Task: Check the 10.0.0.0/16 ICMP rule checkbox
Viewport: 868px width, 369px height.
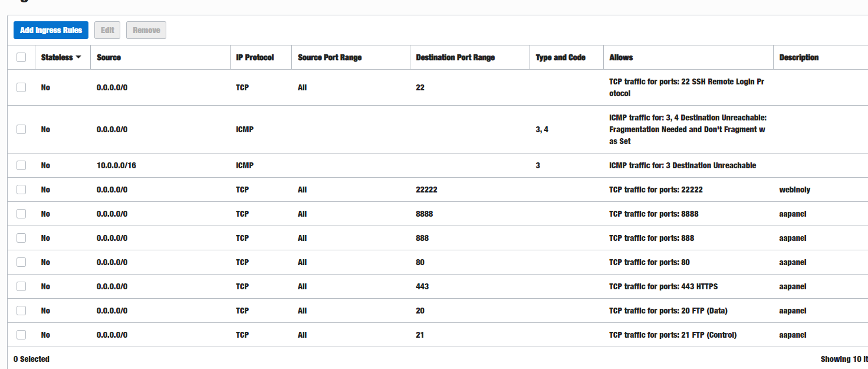Action: (x=21, y=165)
